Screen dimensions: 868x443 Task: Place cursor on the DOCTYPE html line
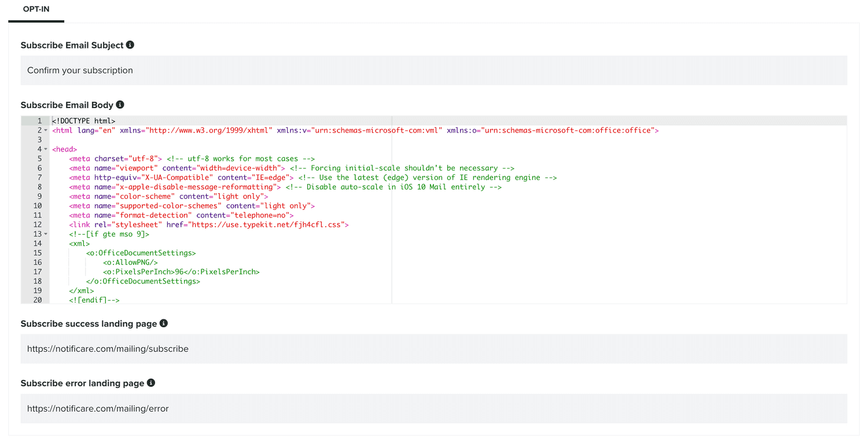pos(84,121)
